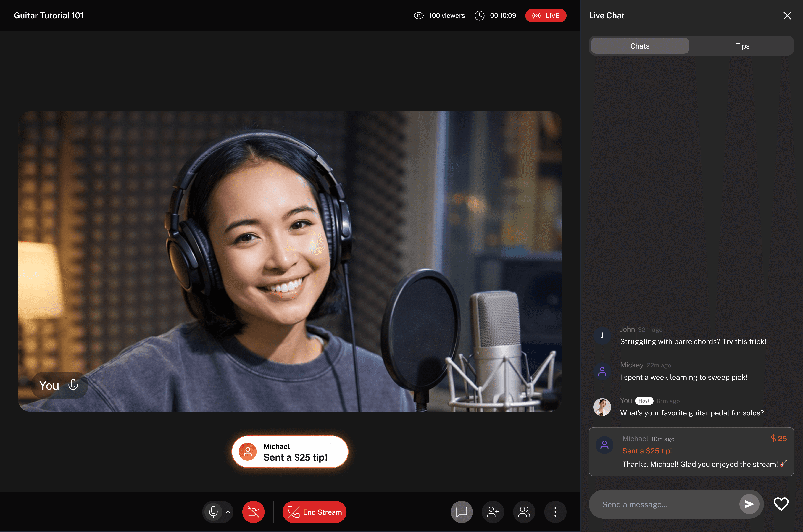Click the viewers eye icon
Image resolution: width=803 pixels, height=532 pixels.
click(419, 16)
